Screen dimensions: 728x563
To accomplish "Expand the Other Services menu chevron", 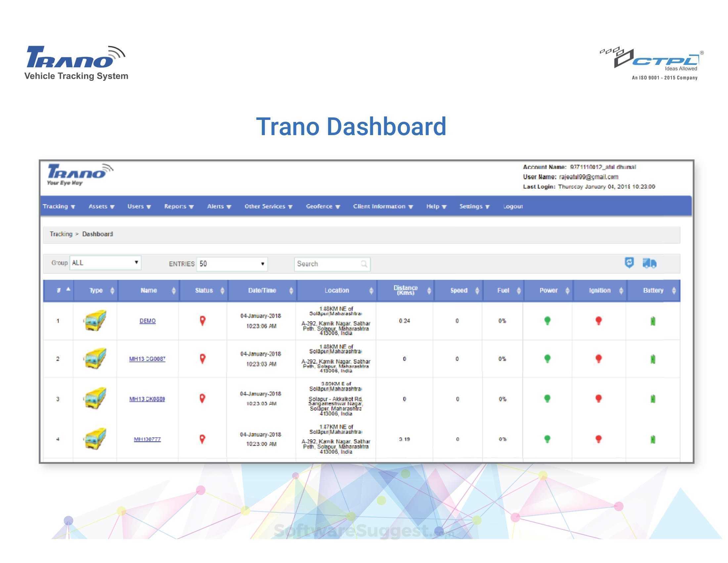I will tap(291, 206).
